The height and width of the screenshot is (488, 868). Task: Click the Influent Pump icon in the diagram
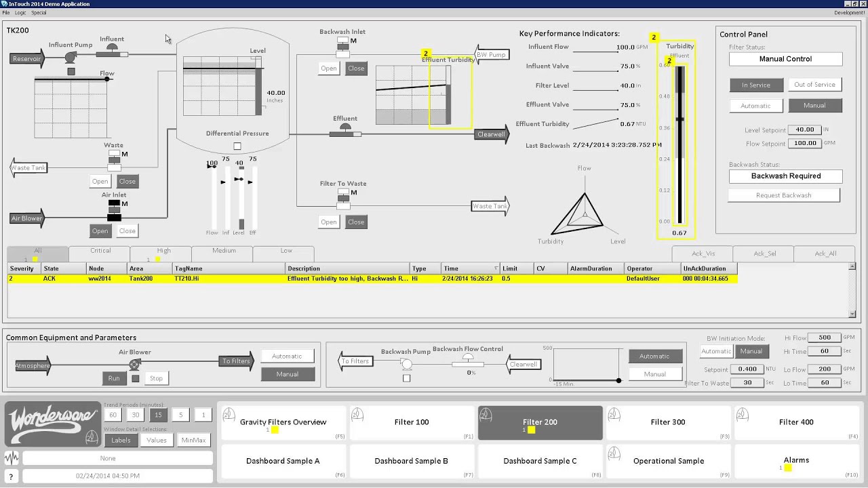[70, 56]
